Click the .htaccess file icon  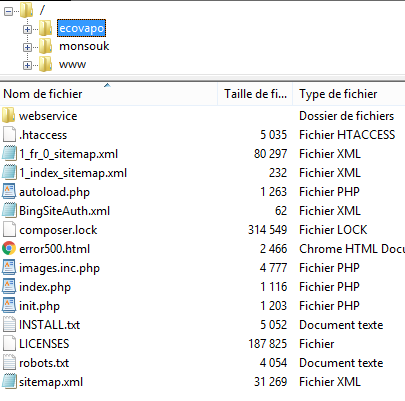9,135
